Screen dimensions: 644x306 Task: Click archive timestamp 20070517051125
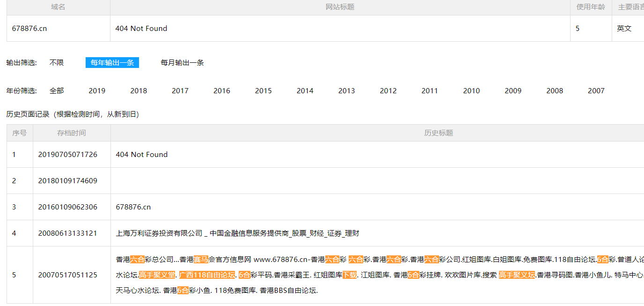(x=68, y=275)
